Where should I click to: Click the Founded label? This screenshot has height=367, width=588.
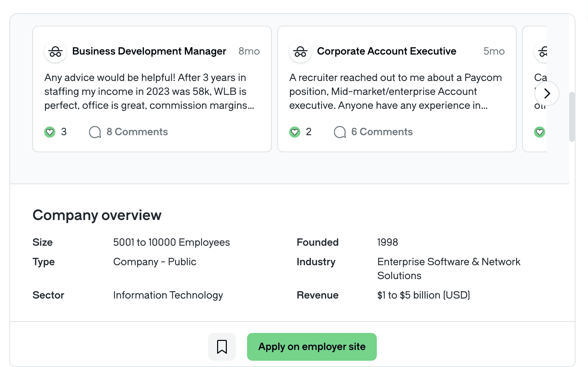click(x=318, y=242)
